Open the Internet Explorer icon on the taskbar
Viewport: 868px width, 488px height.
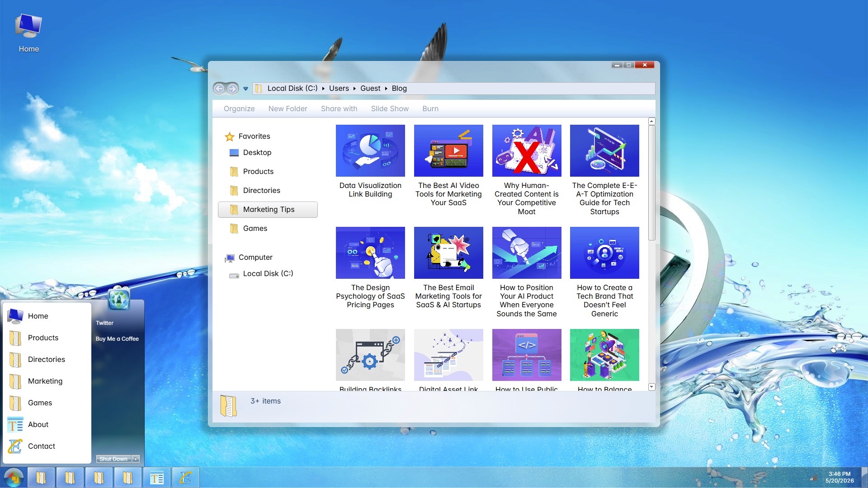click(x=185, y=478)
